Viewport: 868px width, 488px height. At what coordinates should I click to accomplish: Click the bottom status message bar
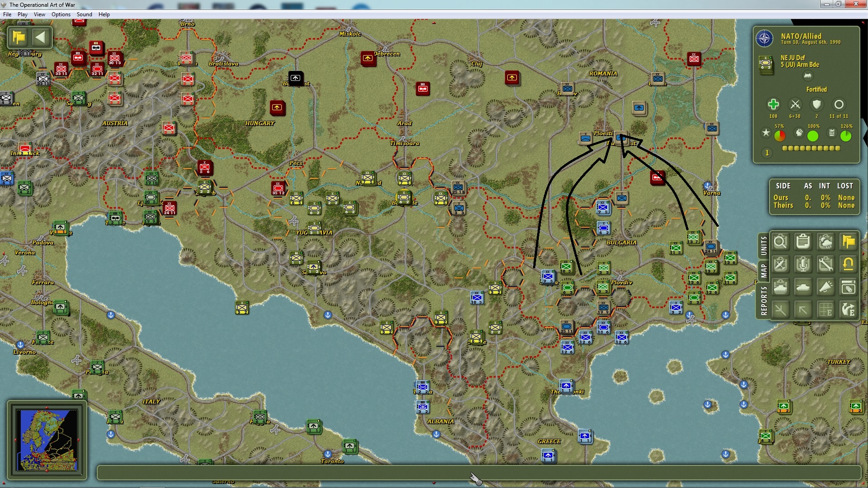pyautogui.click(x=479, y=473)
